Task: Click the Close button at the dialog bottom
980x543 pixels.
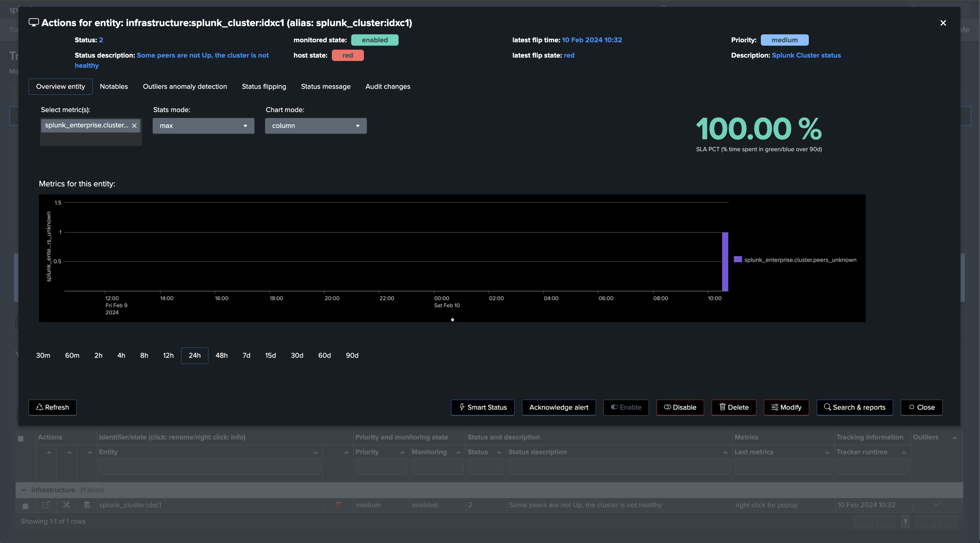Action: point(922,408)
